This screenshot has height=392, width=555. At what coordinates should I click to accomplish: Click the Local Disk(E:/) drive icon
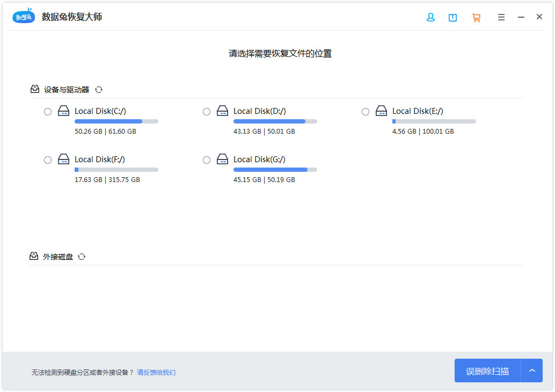click(382, 111)
